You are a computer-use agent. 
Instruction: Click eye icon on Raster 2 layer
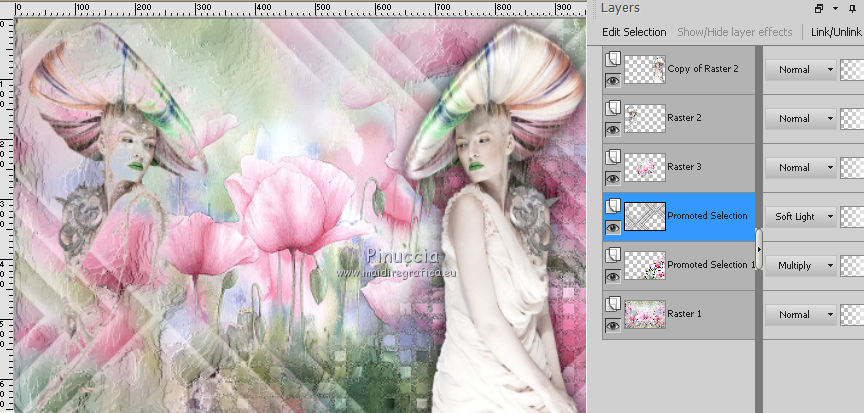click(x=612, y=129)
